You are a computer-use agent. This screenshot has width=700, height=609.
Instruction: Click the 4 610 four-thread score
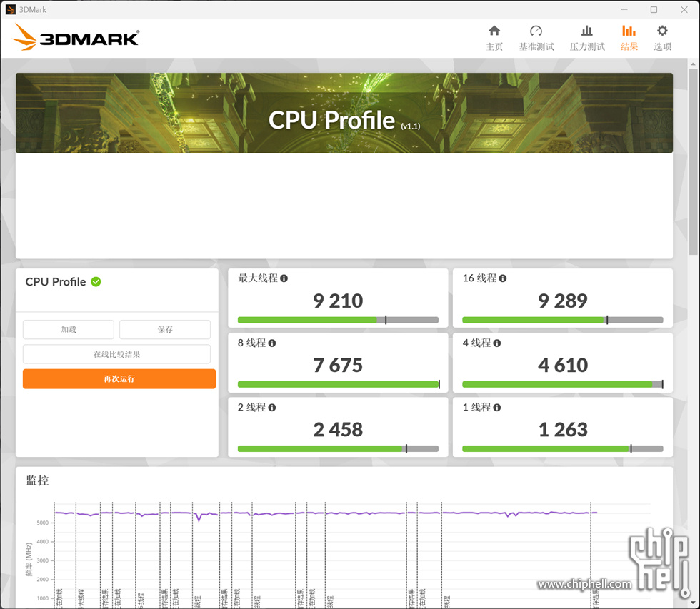(x=563, y=365)
